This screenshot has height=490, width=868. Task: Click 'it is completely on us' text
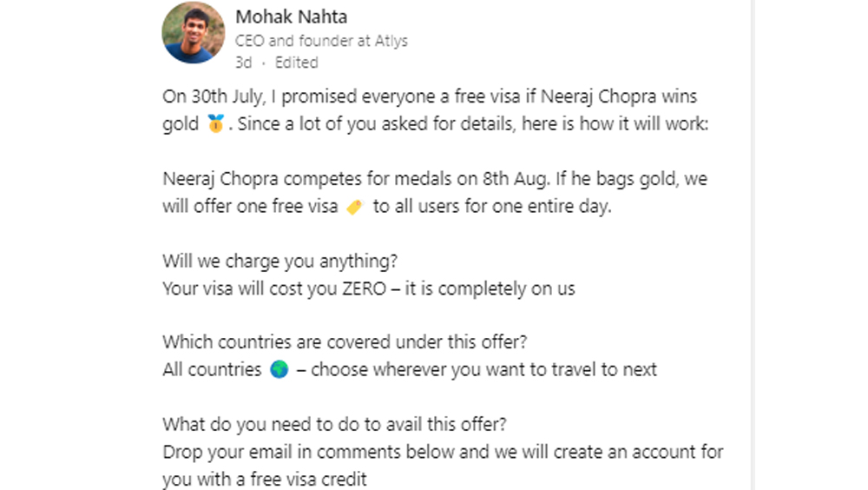490,288
